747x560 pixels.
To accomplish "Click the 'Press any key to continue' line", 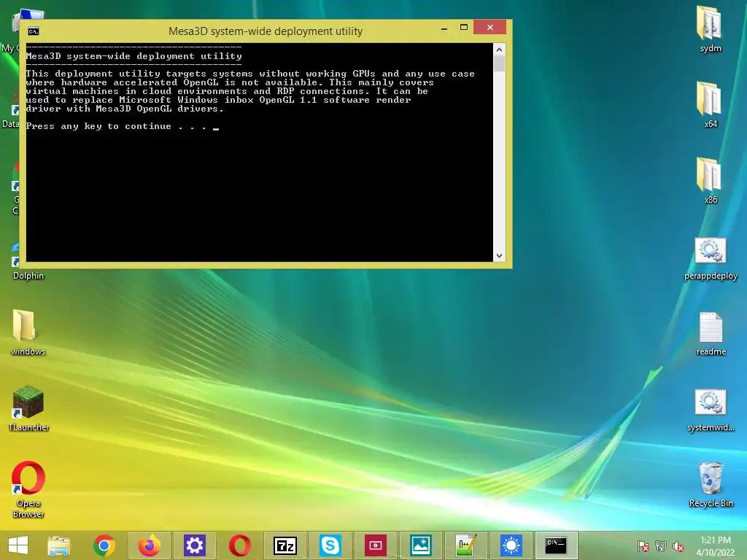I will coord(123,126).
